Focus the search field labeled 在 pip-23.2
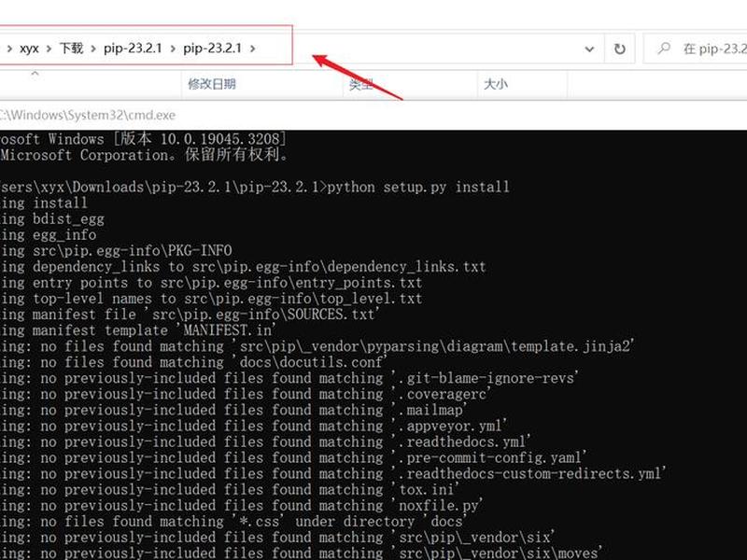Viewport: 747px width, 560px height. (695, 49)
